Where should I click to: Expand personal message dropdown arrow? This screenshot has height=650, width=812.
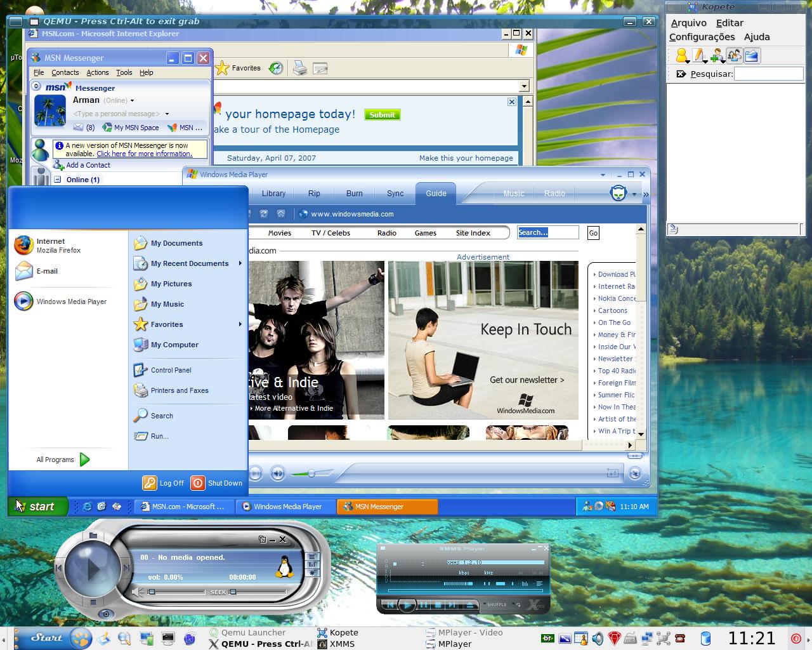pos(167,114)
